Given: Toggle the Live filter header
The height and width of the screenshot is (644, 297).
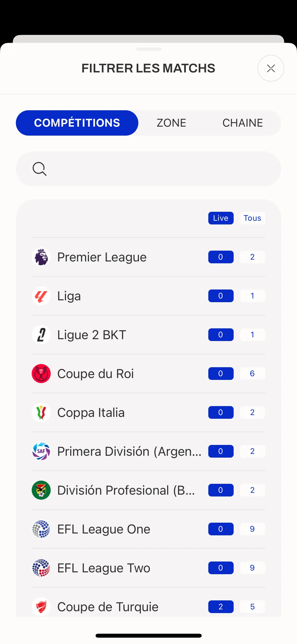Looking at the screenshot, I should click(221, 218).
